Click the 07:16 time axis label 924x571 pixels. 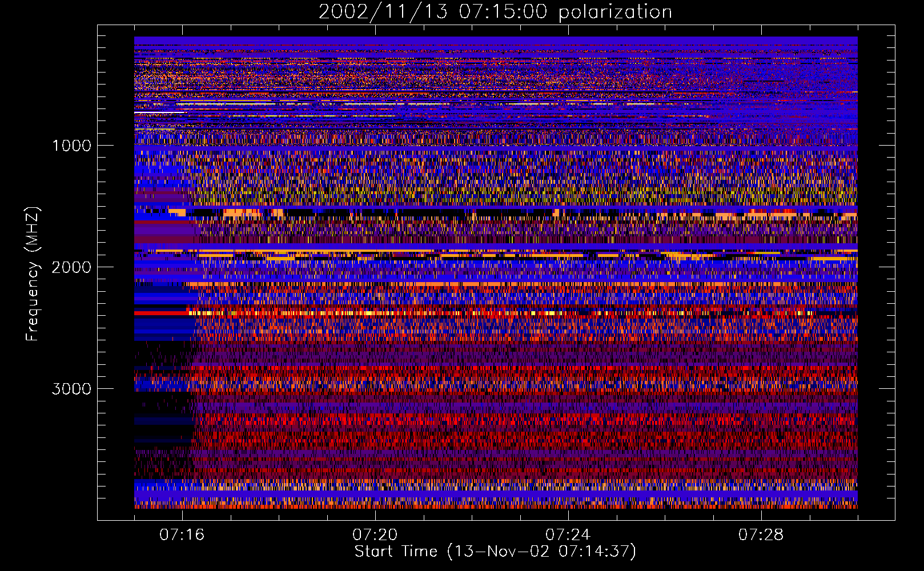(x=182, y=535)
